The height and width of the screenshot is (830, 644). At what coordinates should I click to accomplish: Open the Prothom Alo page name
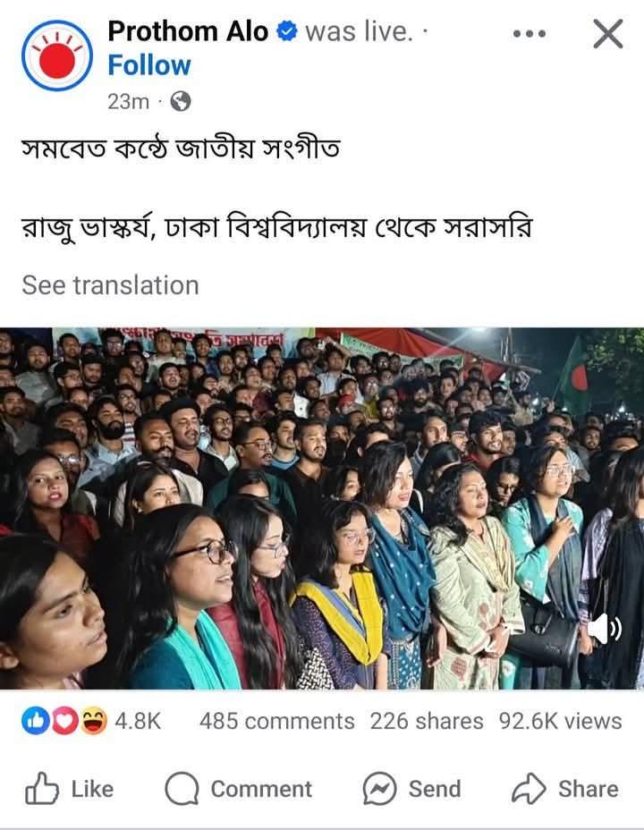pos(188,32)
